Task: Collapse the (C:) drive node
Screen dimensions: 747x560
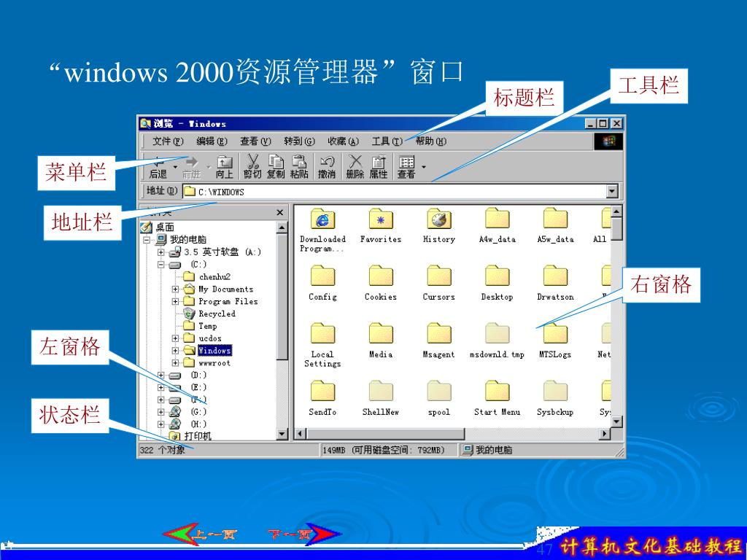Action: click(x=161, y=264)
